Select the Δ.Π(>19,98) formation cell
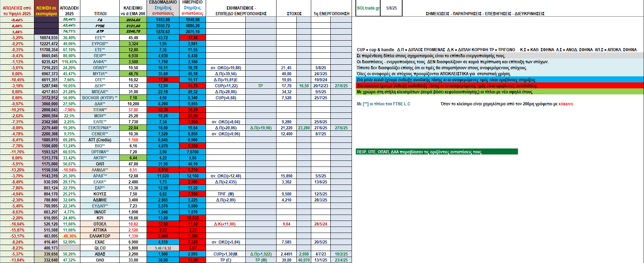 [261, 128]
